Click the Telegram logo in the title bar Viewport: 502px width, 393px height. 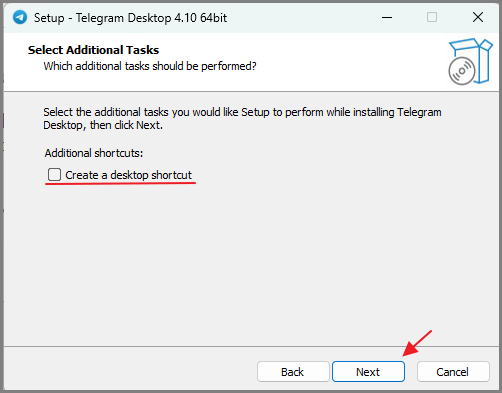(20, 17)
